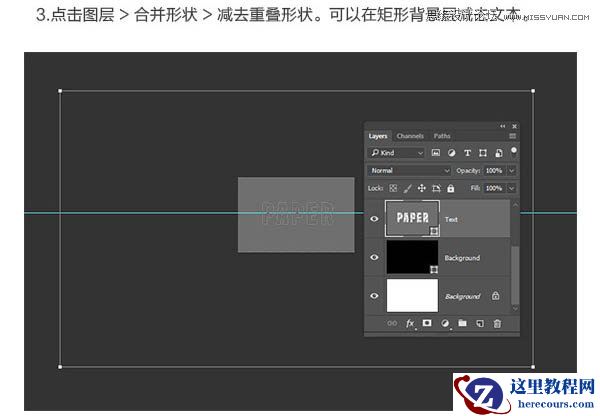Click Lock position move icon
The width and height of the screenshot is (600, 416).
422,188
